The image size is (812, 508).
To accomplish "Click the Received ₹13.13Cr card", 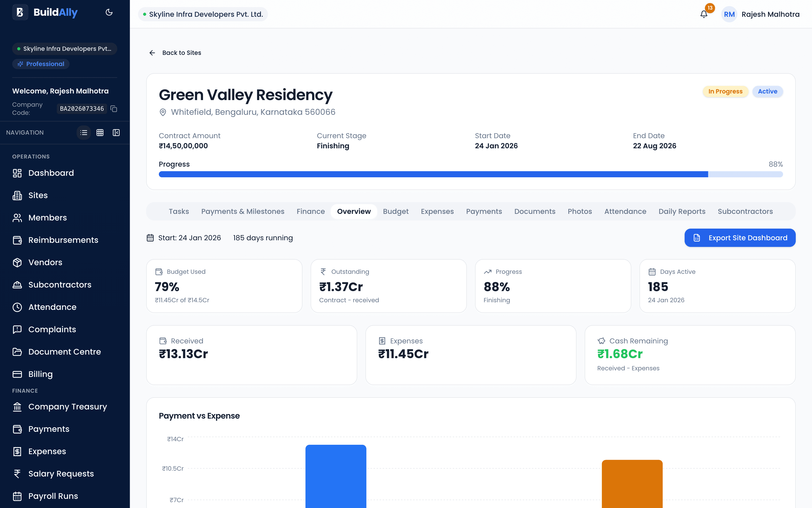I will tap(252, 355).
